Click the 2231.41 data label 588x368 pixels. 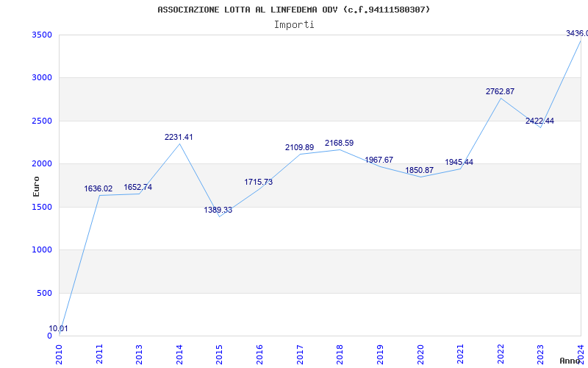pyautogui.click(x=179, y=137)
